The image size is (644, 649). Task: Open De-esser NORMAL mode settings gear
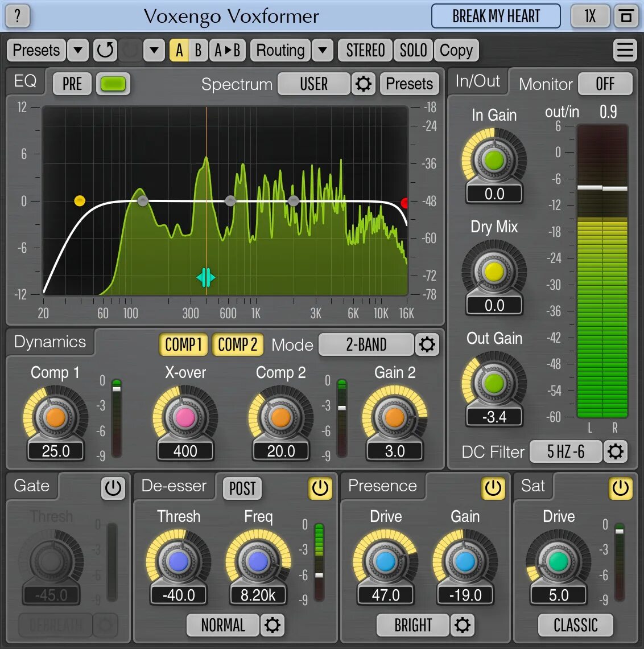pos(272,625)
